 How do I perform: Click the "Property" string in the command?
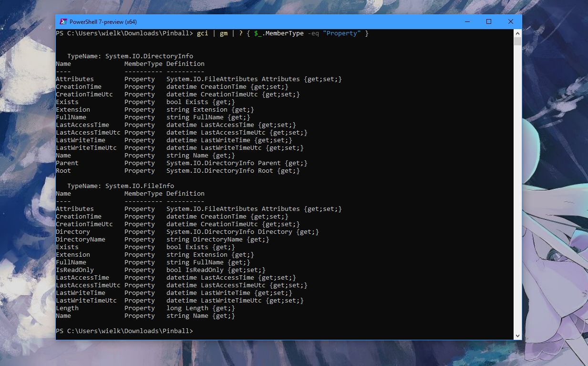(x=342, y=33)
